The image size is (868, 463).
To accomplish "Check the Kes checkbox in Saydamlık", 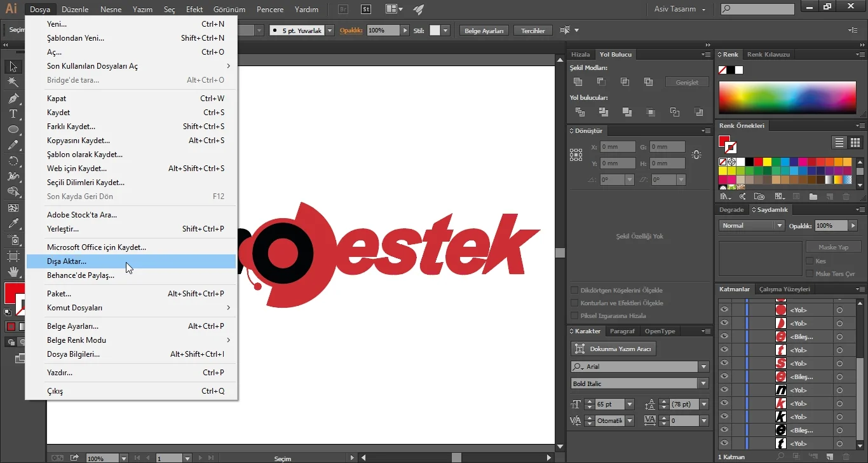I will (810, 261).
